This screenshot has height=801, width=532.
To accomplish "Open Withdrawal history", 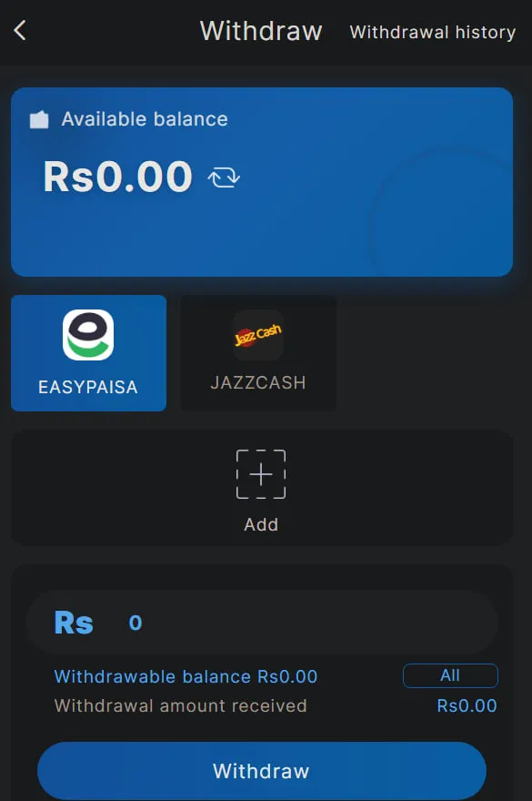I will [432, 32].
